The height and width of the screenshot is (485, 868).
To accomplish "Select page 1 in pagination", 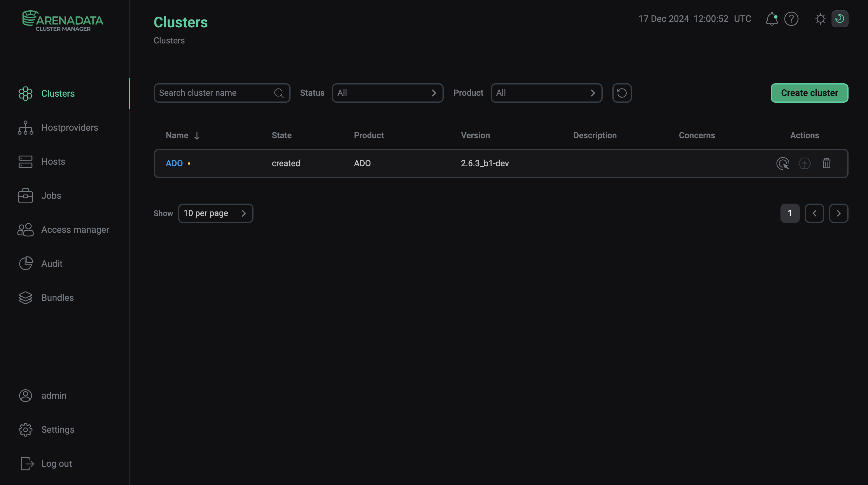I will coord(790,213).
